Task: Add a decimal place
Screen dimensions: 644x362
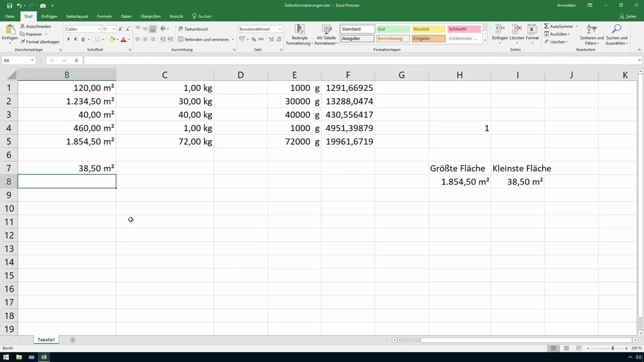Action: [271, 39]
